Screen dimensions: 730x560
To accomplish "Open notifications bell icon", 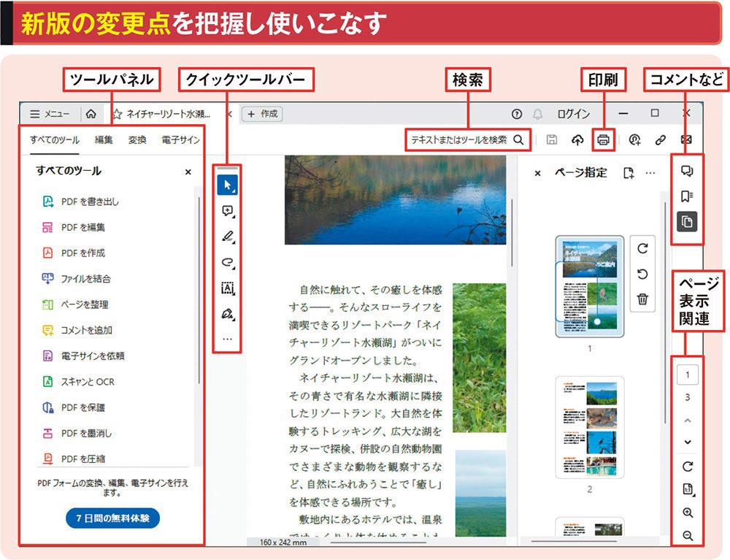I will 538,115.
